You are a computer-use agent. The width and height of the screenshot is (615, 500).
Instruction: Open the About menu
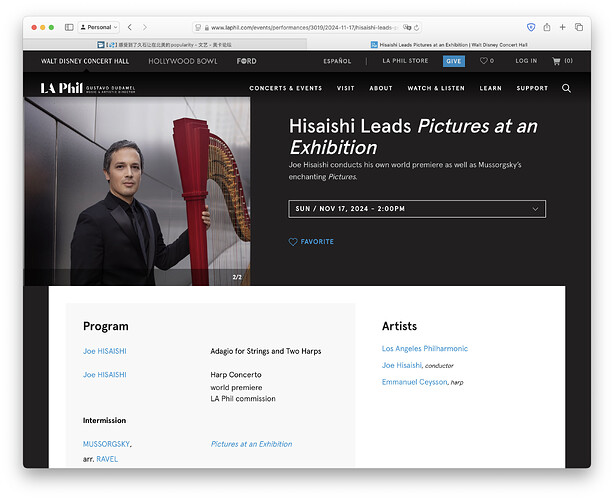point(381,88)
